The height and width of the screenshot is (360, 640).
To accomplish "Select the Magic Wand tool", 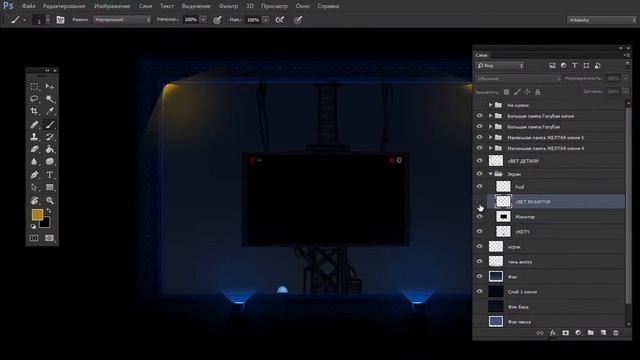I will tap(50, 99).
